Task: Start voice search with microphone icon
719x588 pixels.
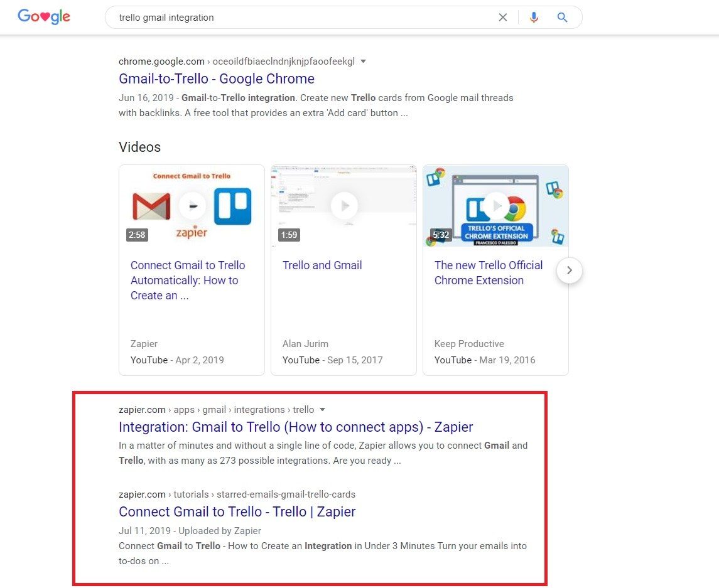Action: 534,18
